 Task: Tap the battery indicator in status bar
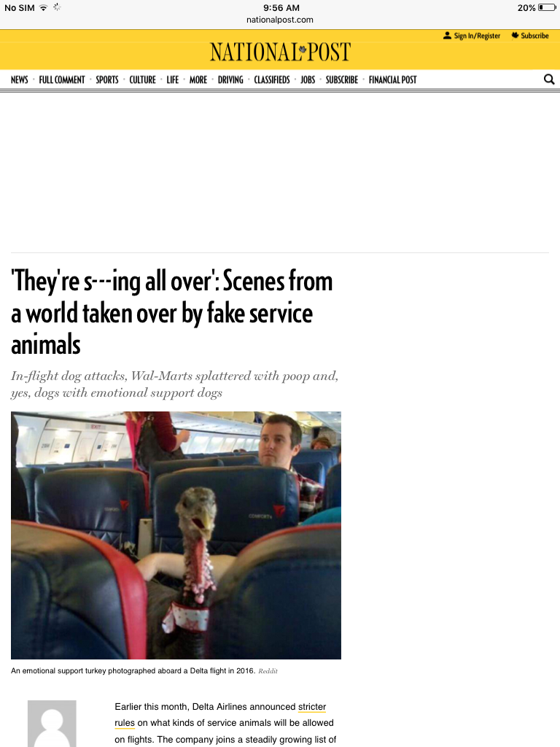(547, 7)
